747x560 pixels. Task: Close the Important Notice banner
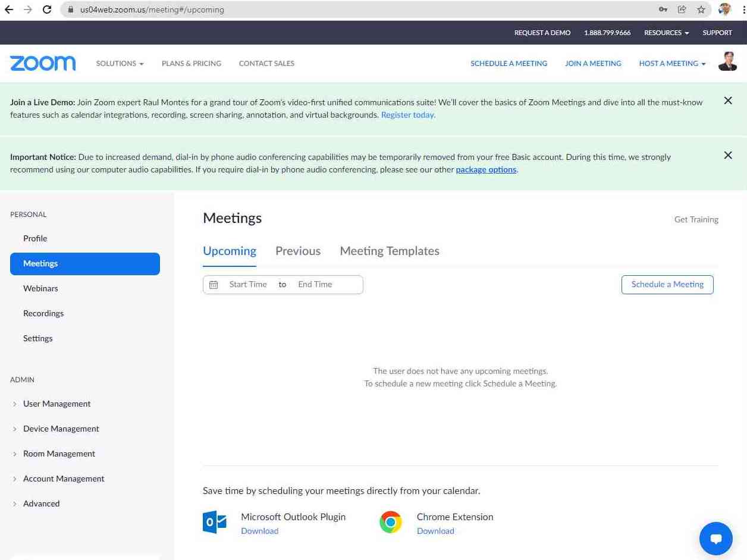click(x=727, y=156)
